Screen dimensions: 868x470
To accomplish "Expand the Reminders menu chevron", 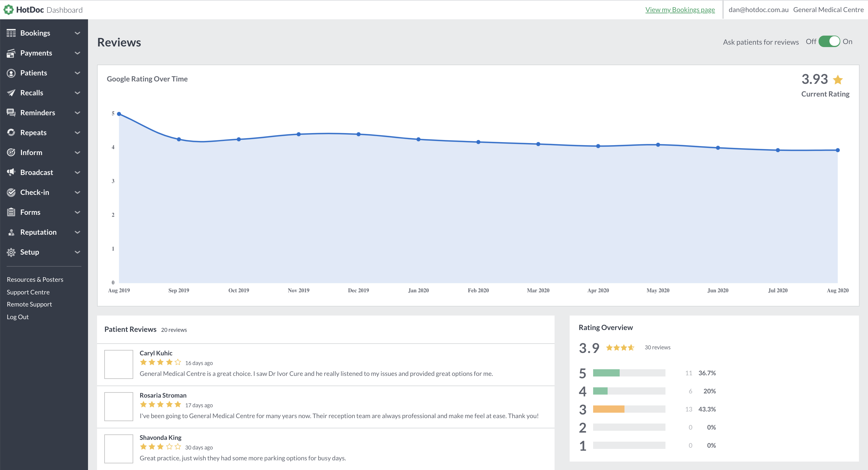I will coord(77,113).
